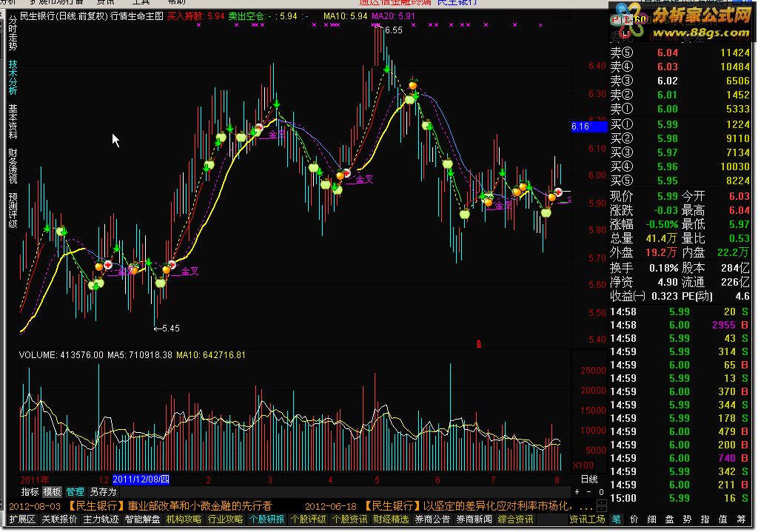Open the 券商公告 tab
This screenshot has height=532, width=758.
(x=432, y=519)
